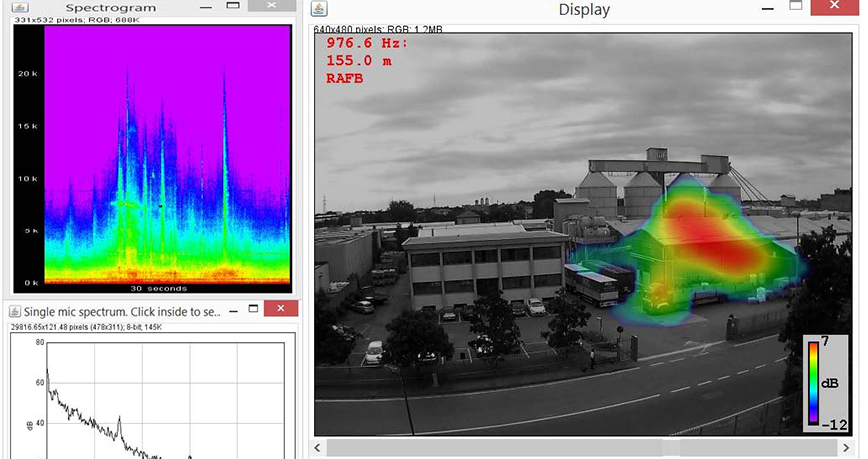Click the '80' label on the spectrum dB axis
868x459 pixels.
40,342
